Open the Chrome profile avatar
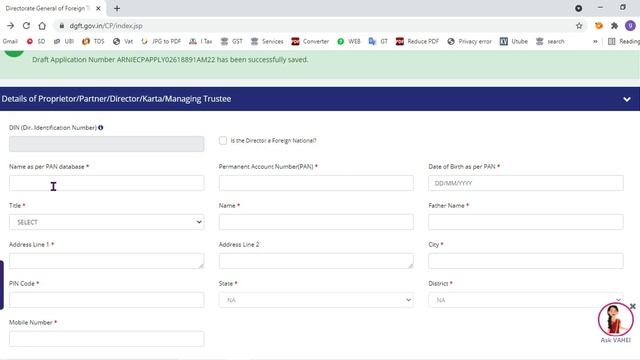Viewport: 640px width, 360px height. point(630,26)
